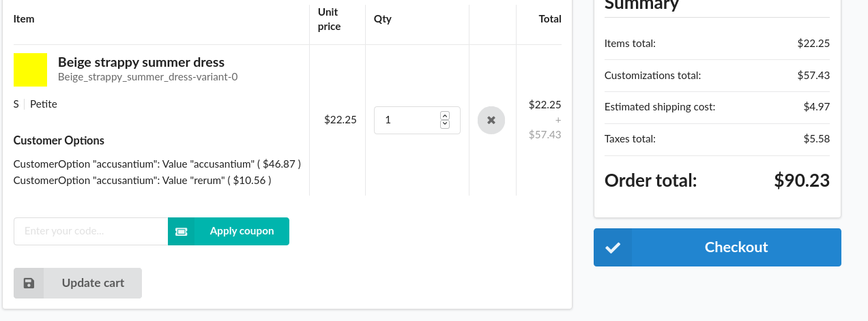Click the floppy disk icon on Update cart
The width and height of the screenshot is (868, 321).
29,284
